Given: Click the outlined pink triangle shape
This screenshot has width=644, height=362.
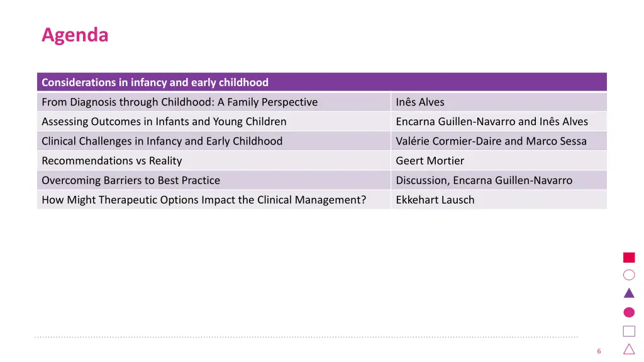Looking at the screenshot, I should click(629, 349).
